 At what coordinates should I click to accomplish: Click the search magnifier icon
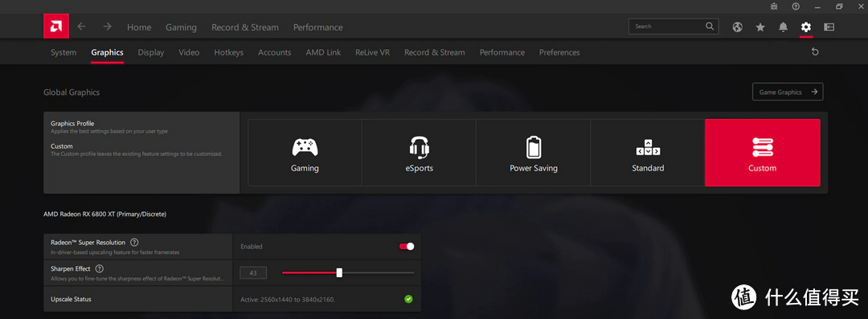710,26
